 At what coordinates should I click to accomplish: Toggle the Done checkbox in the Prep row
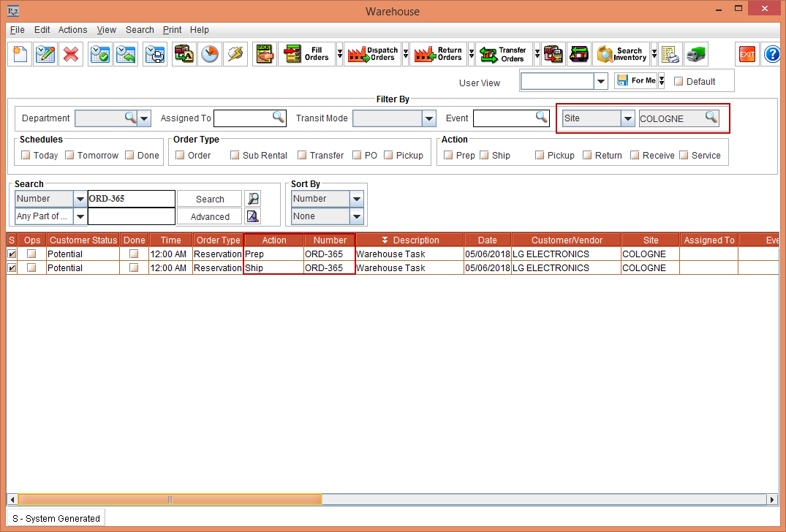134,254
